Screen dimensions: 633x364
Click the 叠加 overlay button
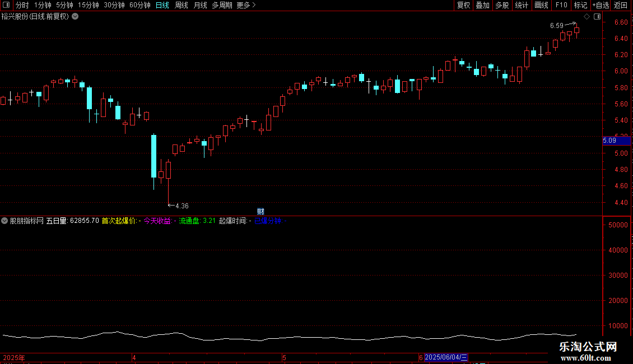point(483,5)
